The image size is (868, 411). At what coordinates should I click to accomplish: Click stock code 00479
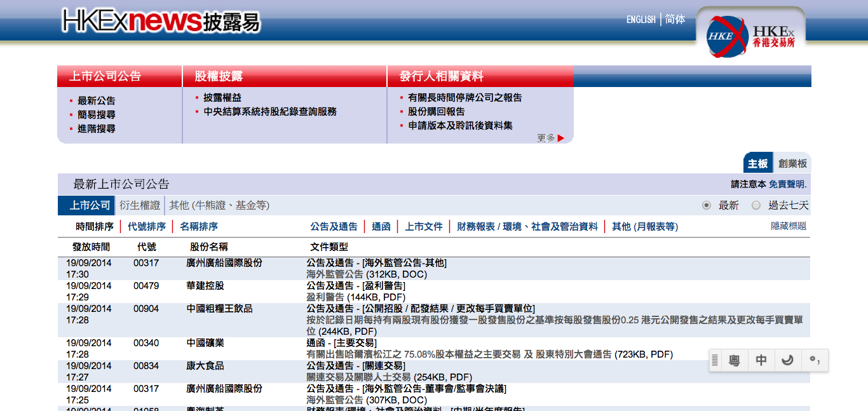tap(146, 286)
